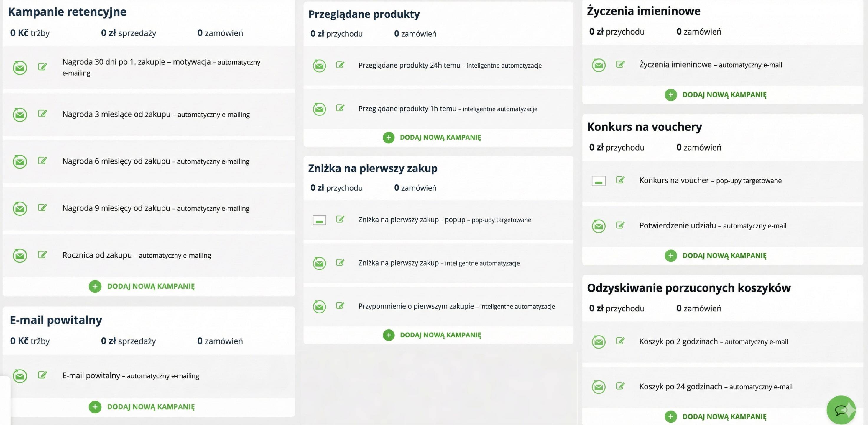Click edit icon for Przeglądane produkty 1h temu
This screenshot has width=868, height=425.
[x=340, y=108]
